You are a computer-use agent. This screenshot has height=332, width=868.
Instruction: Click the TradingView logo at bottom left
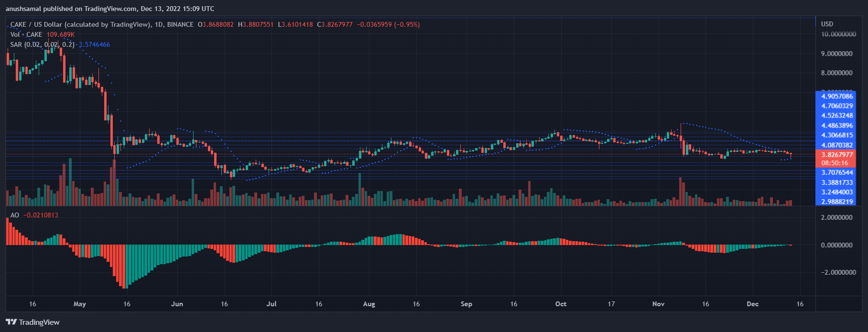point(33,322)
